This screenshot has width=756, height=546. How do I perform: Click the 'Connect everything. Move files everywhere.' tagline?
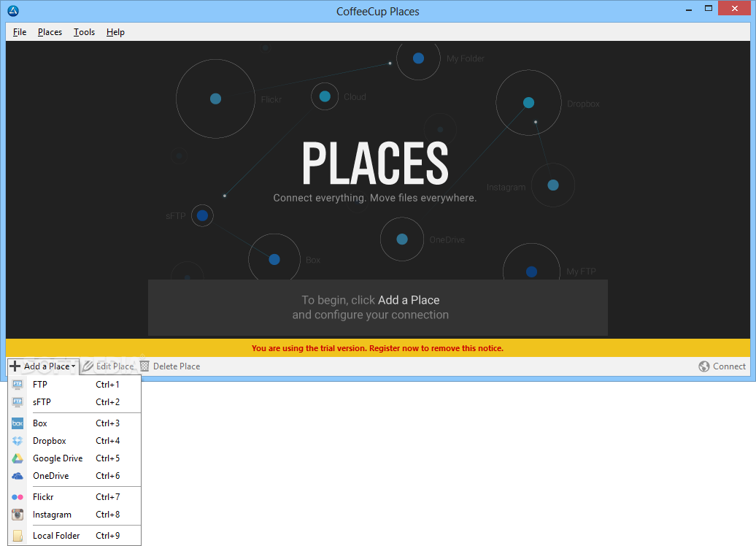(x=374, y=198)
